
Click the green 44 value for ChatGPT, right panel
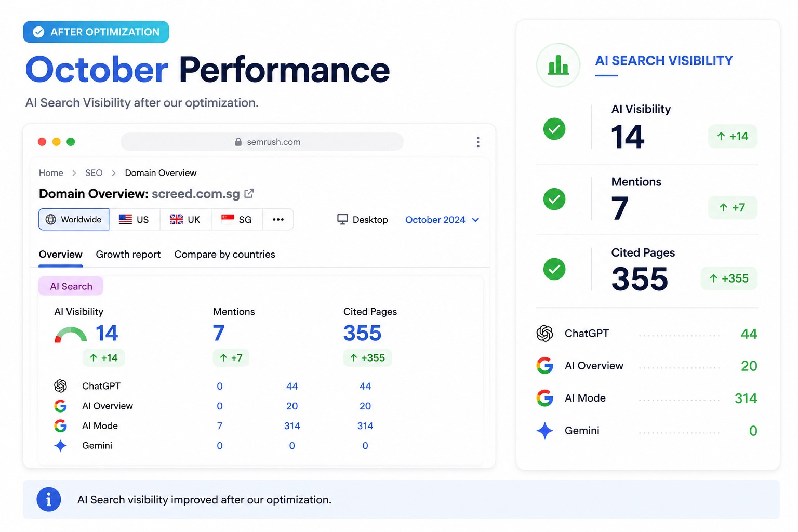(749, 334)
